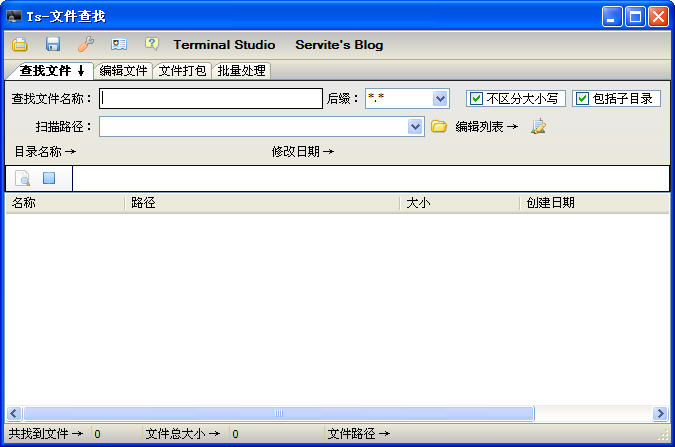The height and width of the screenshot is (447, 675).
Task: Open Servite's Blog link
Action: 339,45
